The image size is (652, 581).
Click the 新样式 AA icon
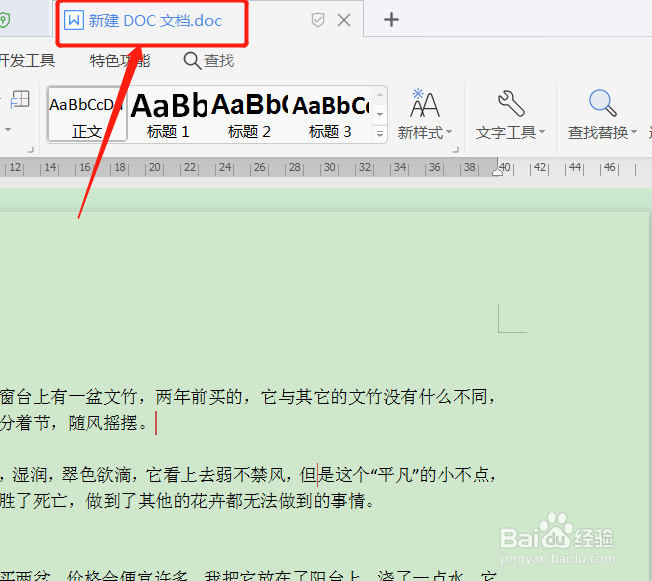424,103
